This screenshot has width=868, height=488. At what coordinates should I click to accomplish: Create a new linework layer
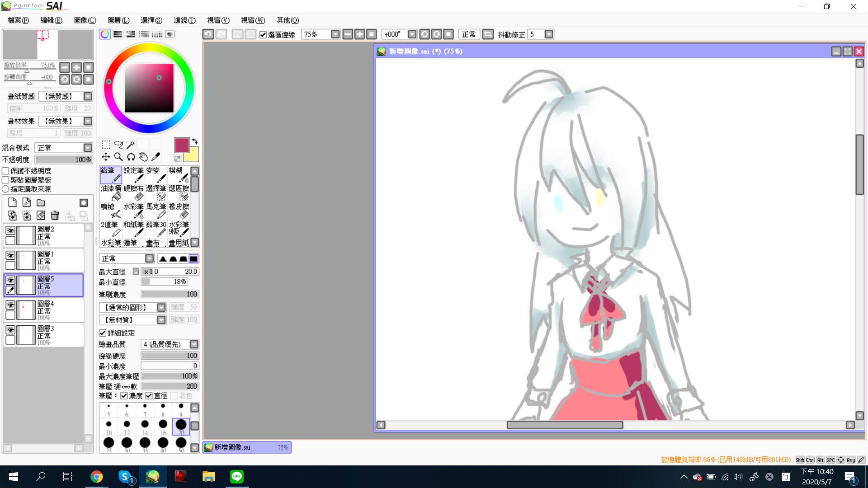click(x=27, y=203)
